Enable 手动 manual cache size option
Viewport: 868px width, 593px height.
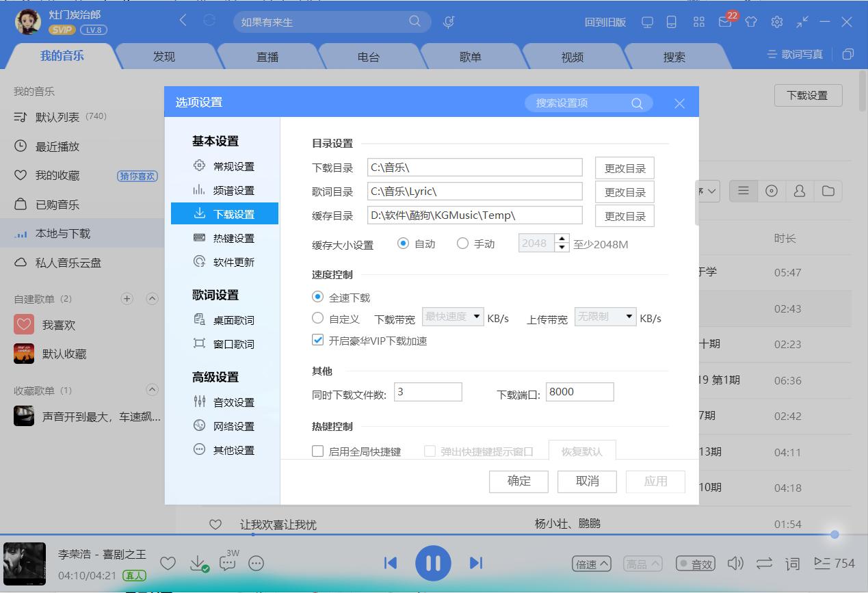pyautogui.click(x=463, y=243)
